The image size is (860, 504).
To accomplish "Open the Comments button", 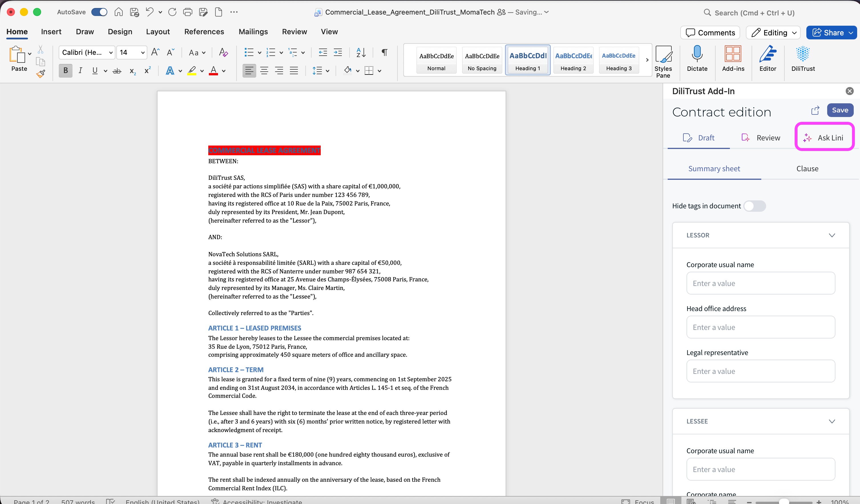I will (x=710, y=33).
